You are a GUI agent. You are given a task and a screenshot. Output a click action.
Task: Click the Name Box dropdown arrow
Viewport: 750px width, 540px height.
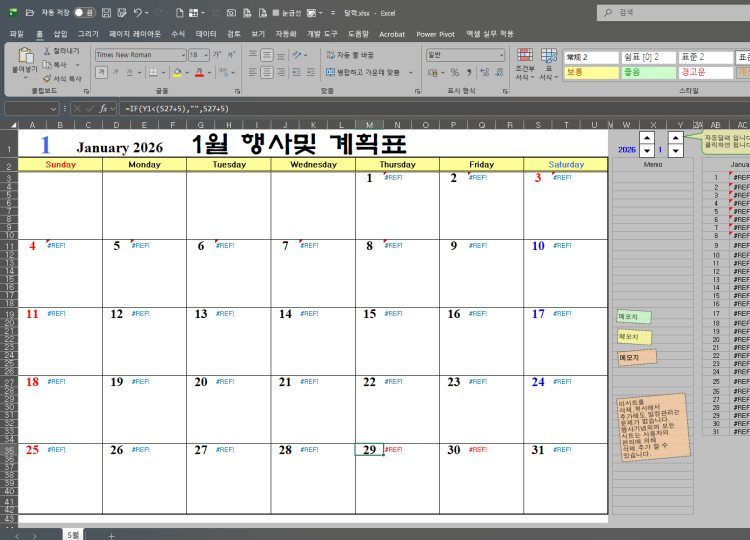[53, 109]
